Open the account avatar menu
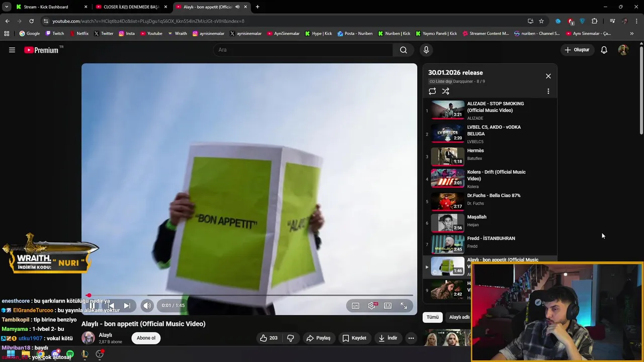 point(623,50)
